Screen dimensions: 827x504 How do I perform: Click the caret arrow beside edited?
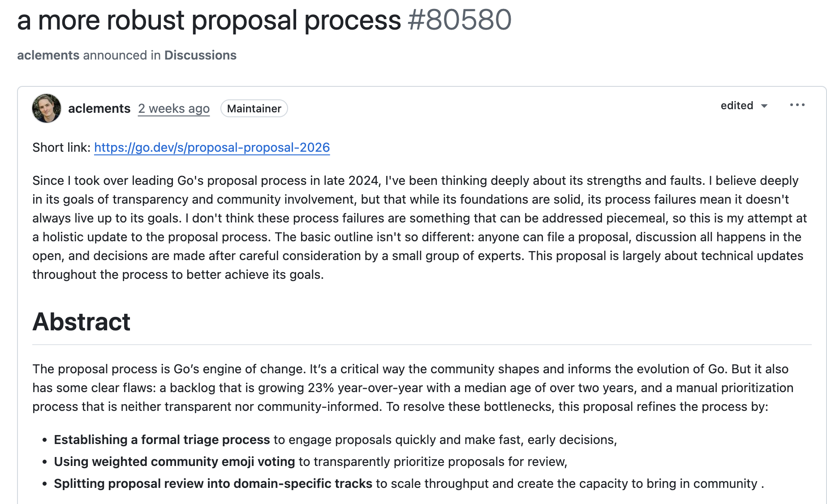coord(764,106)
